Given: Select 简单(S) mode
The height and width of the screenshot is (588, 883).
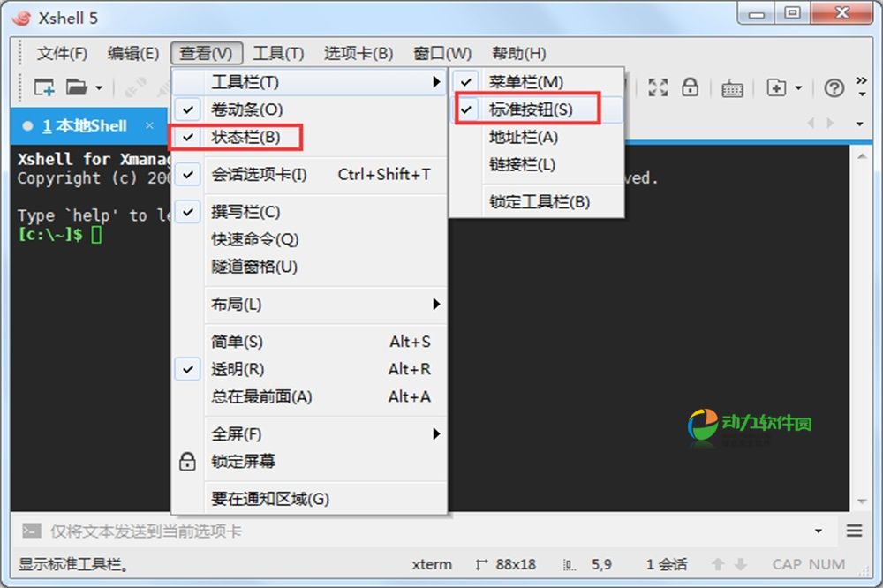Looking at the screenshot, I should pyautogui.click(x=309, y=342).
